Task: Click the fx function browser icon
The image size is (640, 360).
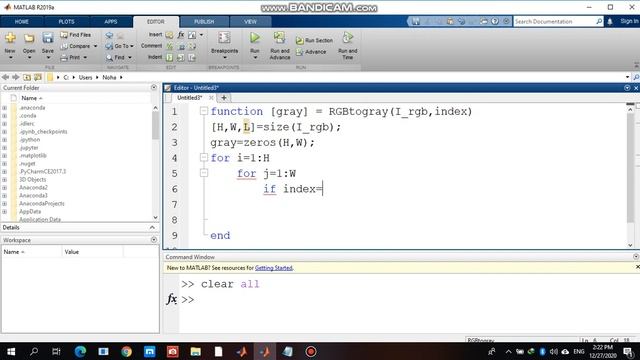Action: click(171, 299)
